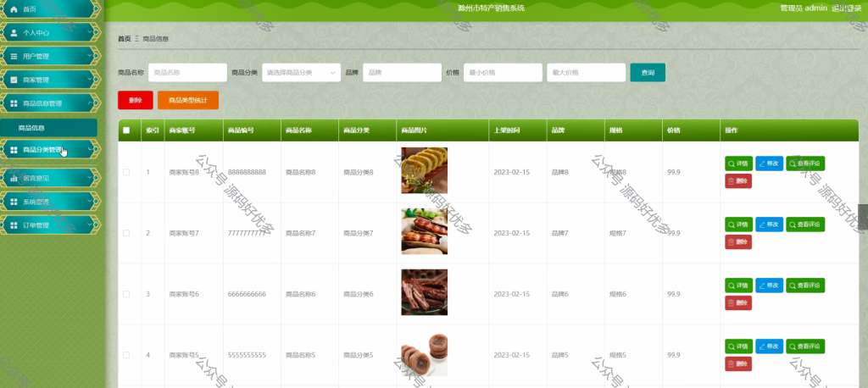Screen dimensions: 868x388
Task: Click the home icon beside 首页 in the sidebar
Action: coord(14,9)
